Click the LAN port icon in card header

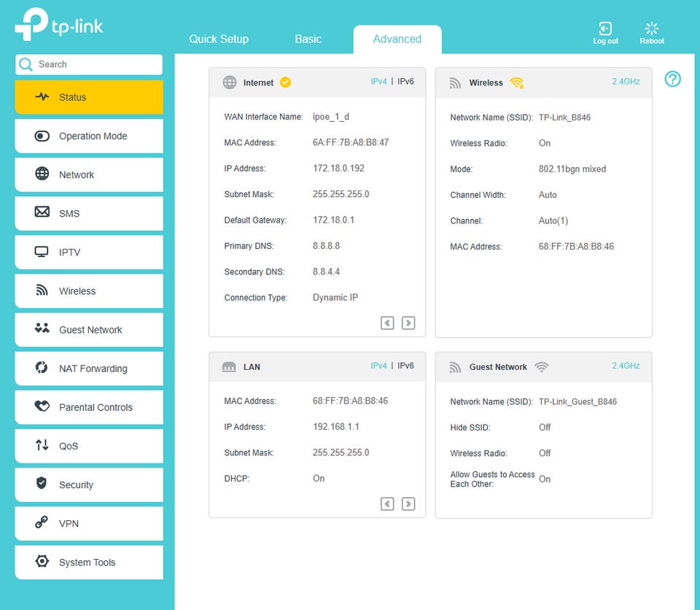[228, 367]
